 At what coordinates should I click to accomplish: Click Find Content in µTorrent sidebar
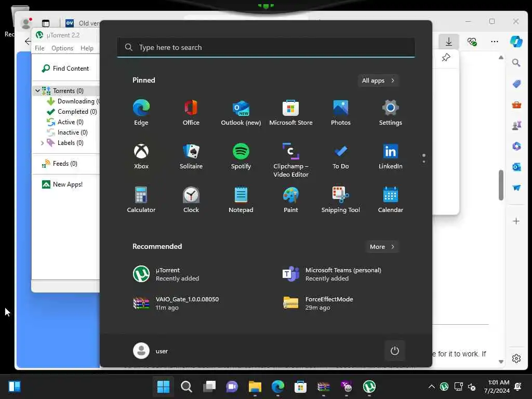(x=65, y=69)
